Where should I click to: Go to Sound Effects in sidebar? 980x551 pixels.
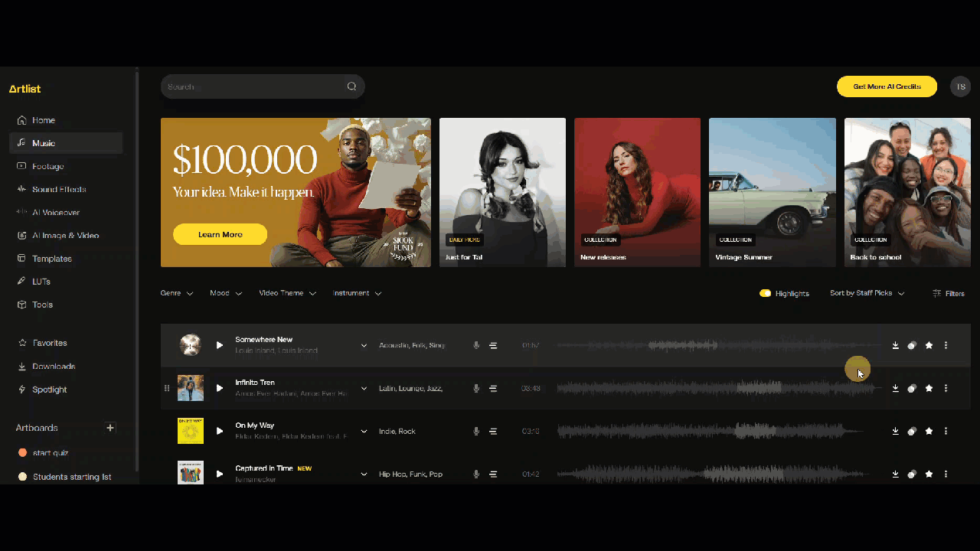click(59, 189)
